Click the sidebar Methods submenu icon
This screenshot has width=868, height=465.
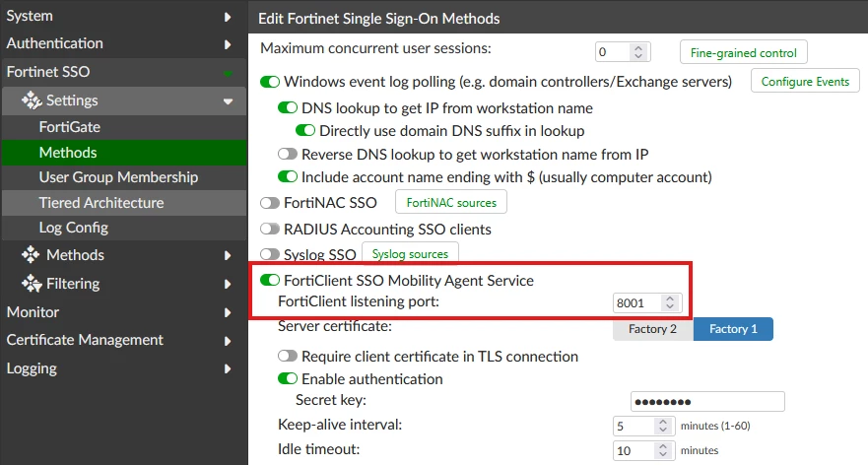31,254
